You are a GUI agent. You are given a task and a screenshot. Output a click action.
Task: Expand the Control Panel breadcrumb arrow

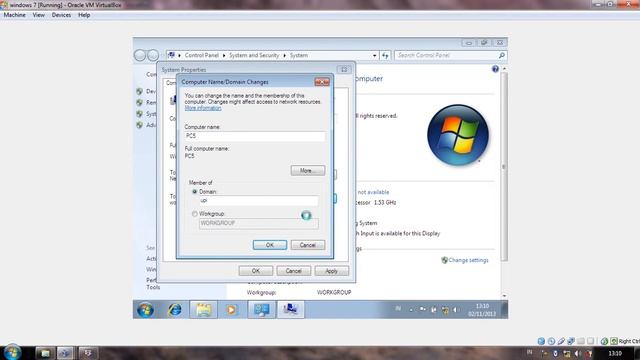224,55
